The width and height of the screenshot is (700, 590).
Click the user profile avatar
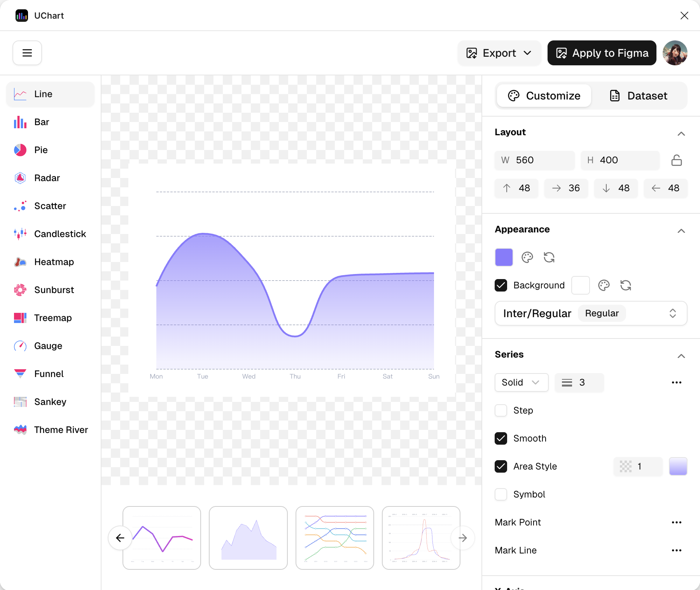coord(675,53)
